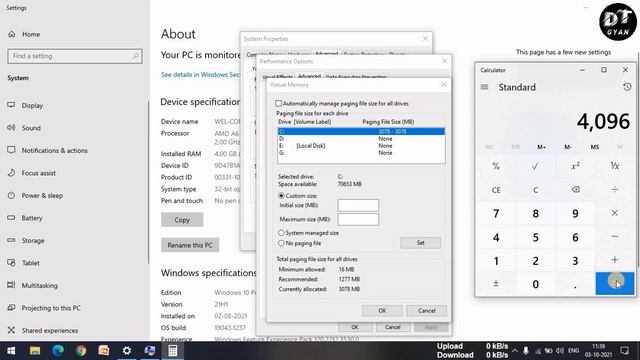Click the C clear button in Calculator
The width and height of the screenshot is (640, 360).
coord(536,190)
